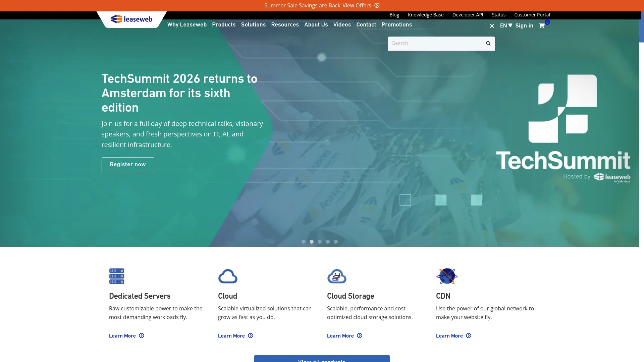This screenshot has width=644, height=362.
Task: Click Learn More under Dedicated Servers
Action: click(122, 336)
